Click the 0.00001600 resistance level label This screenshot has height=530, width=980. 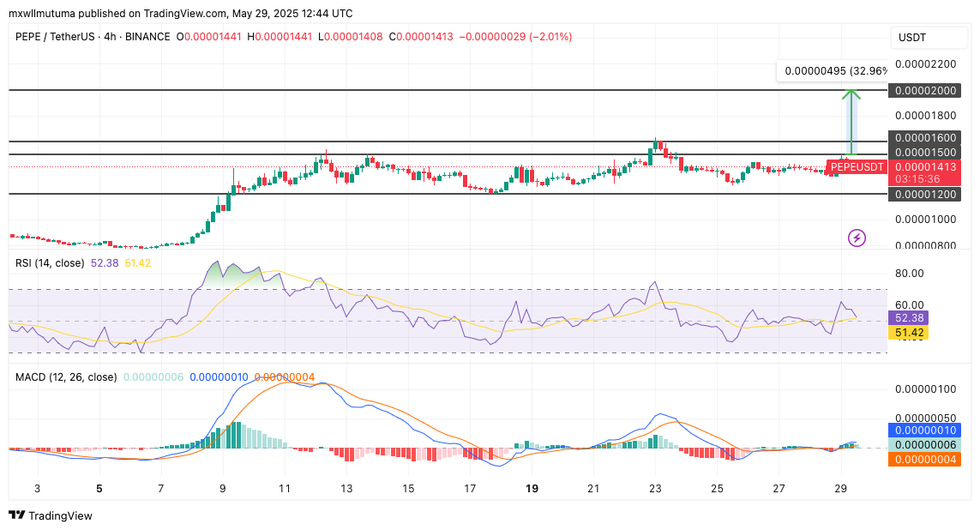pos(923,137)
